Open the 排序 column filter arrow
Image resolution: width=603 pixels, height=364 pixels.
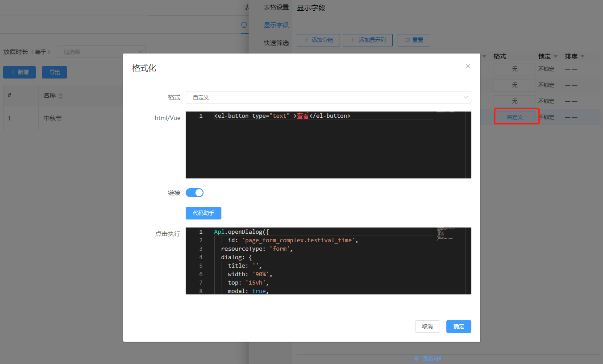[x=582, y=57]
